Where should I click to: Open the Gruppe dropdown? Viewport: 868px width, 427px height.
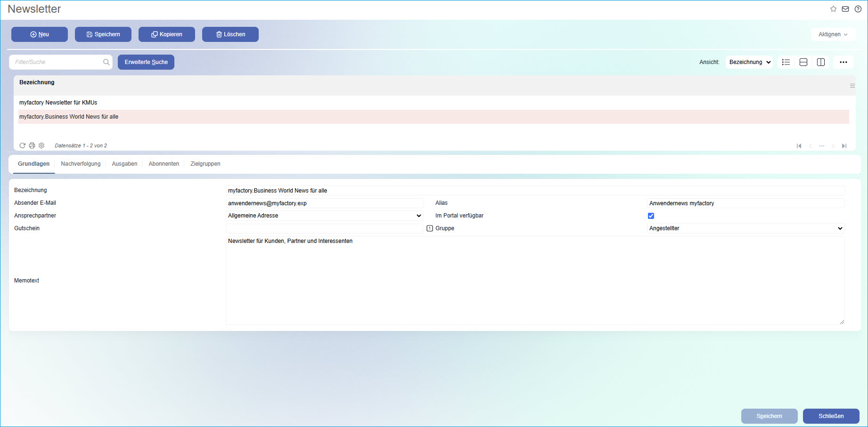pyautogui.click(x=745, y=228)
